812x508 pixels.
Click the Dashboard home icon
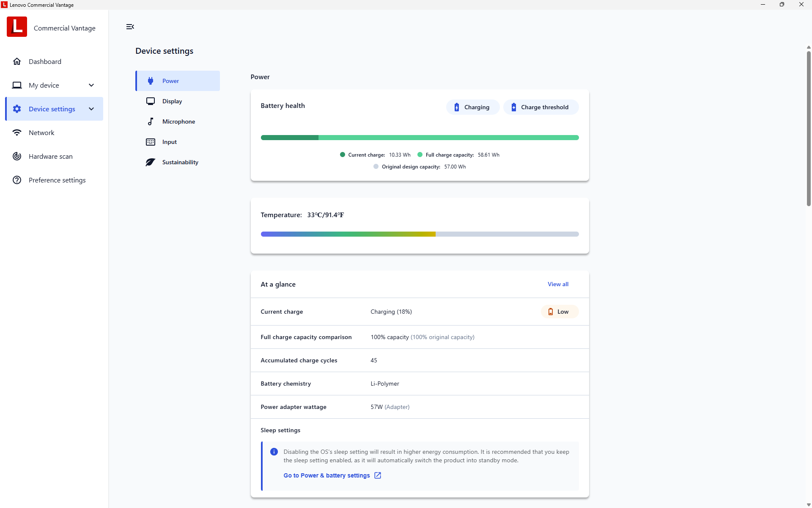click(17, 61)
